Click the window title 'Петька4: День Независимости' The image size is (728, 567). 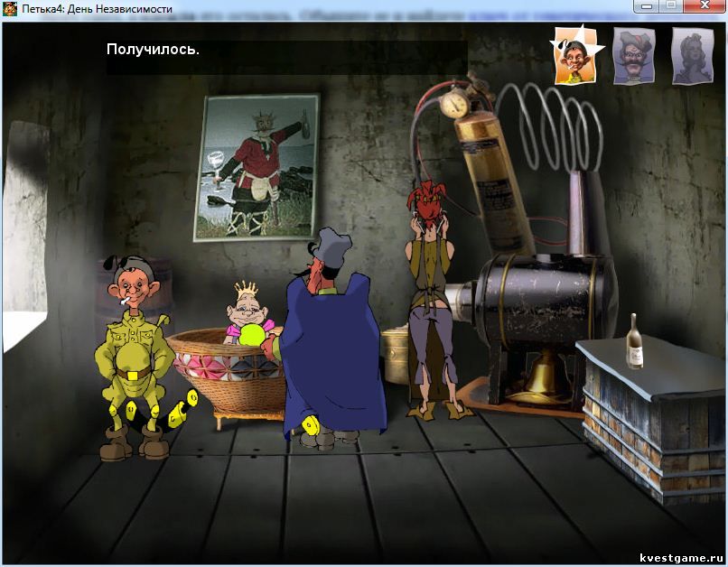coord(97,9)
